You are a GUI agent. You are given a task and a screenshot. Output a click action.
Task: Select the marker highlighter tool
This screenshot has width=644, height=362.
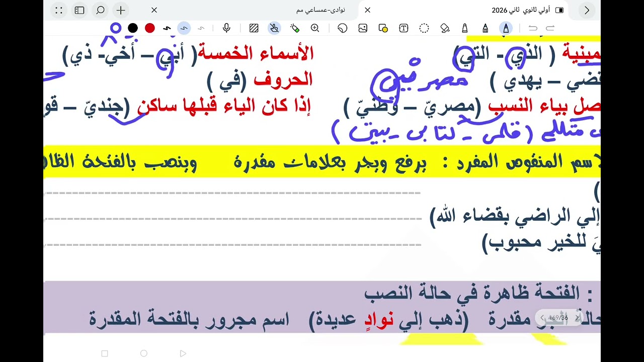click(465, 28)
